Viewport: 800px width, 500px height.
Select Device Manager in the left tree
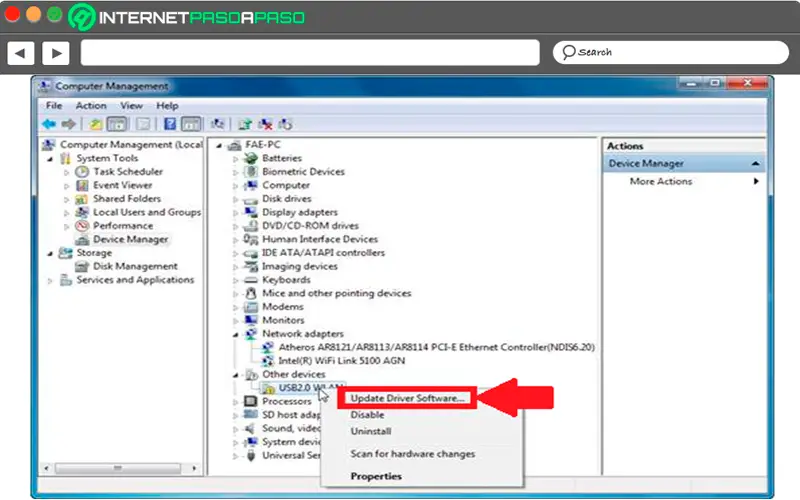[x=131, y=239]
